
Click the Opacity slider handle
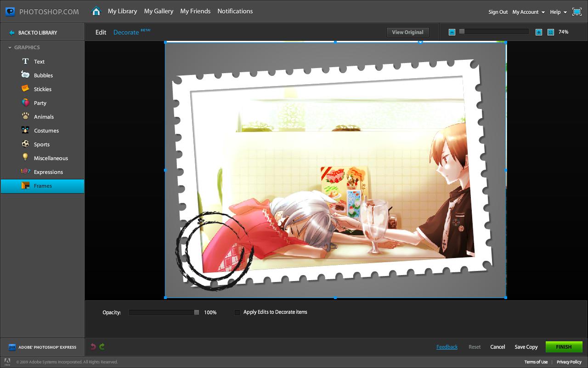click(197, 312)
